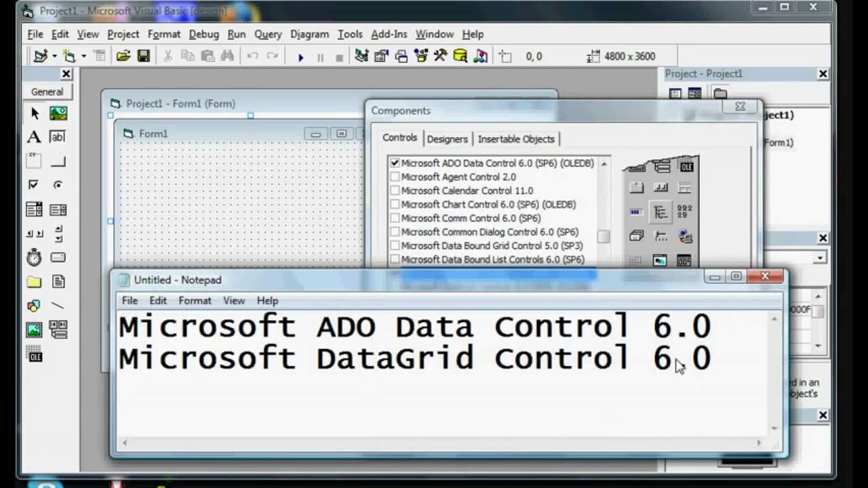The image size is (868, 488).
Task: Open dropdown arrow beside Add Project icon
Action: coord(54,56)
